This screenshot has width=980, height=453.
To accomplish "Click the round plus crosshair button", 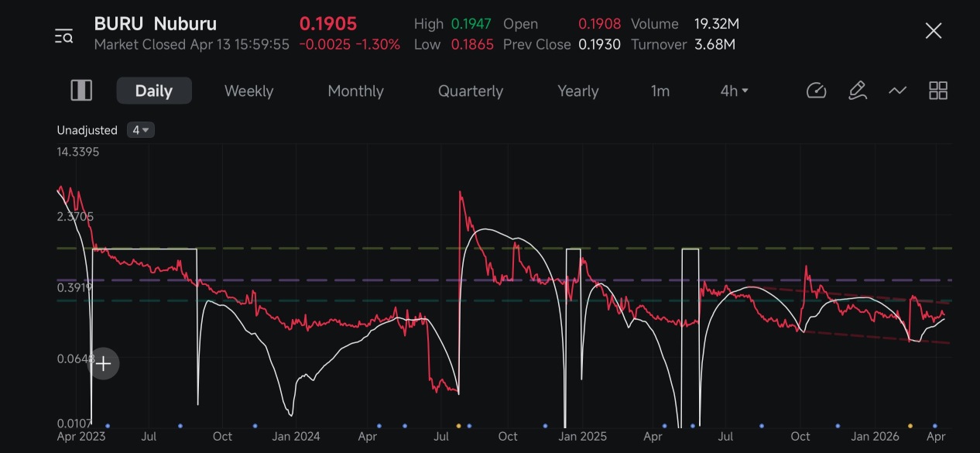I will tap(104, 364).
